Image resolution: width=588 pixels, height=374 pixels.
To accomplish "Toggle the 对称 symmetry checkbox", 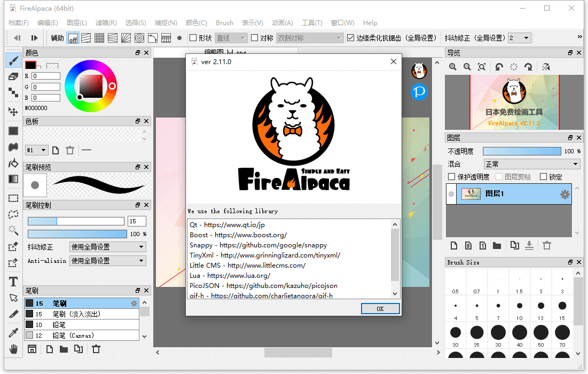I will [x=254, y=38].
